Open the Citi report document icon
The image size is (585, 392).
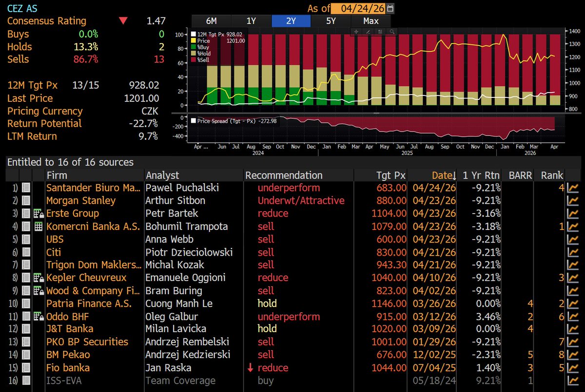coord(26,252)
